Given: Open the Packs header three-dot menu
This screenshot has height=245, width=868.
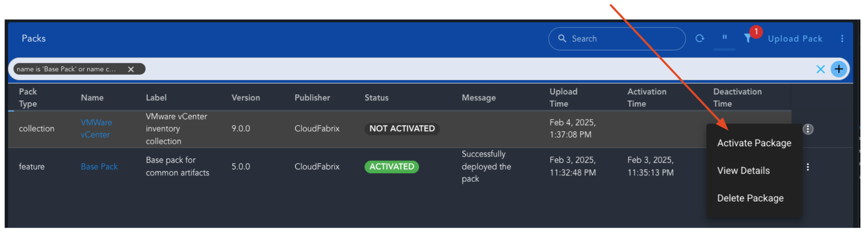Looking at the screenshot, I should tap(842, 38).
